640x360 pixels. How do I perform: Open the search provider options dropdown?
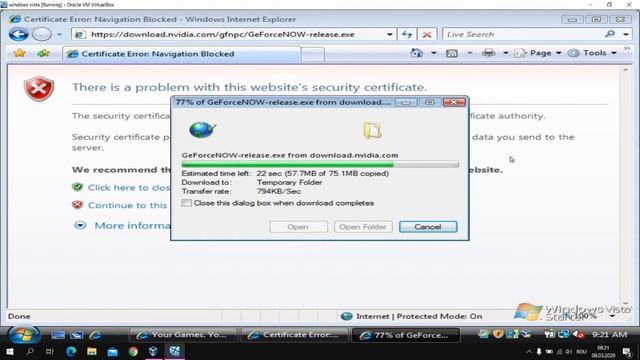click(626, 35)
